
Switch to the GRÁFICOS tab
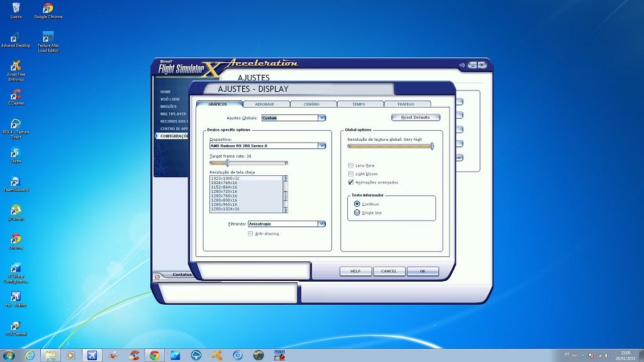[218, 104]
